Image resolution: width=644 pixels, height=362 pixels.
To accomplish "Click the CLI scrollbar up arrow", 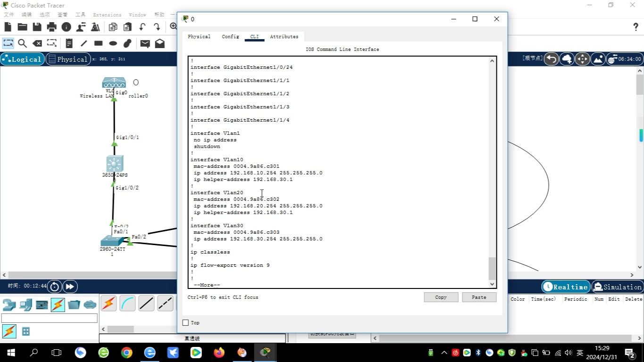I will coord(493,61).
